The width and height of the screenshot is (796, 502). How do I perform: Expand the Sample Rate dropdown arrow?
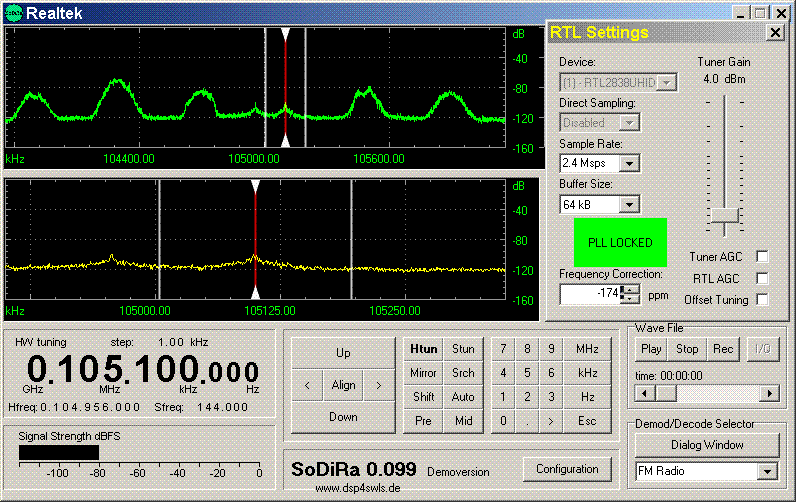pos(629,163)
